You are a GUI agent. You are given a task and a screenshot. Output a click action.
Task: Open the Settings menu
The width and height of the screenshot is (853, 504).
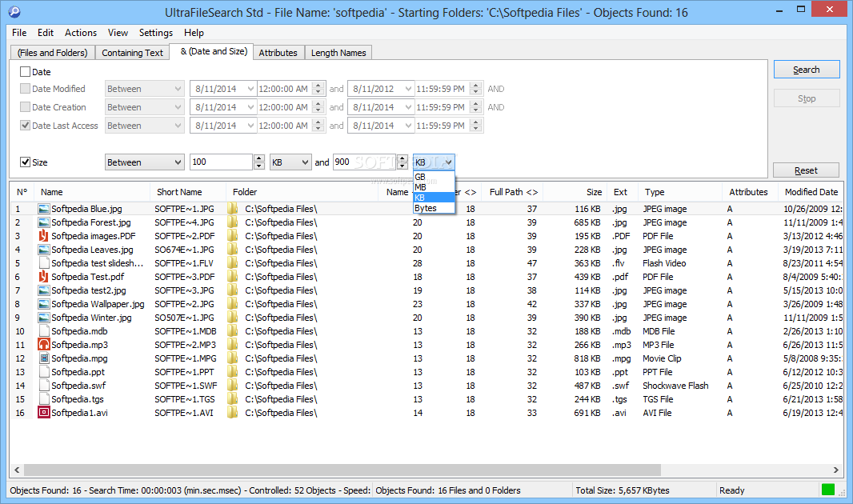155,33
